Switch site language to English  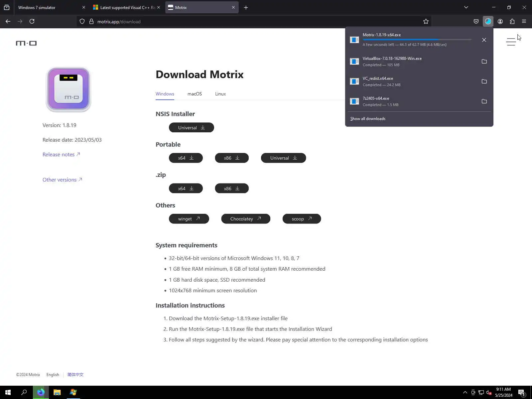click(x=53, y=375)
